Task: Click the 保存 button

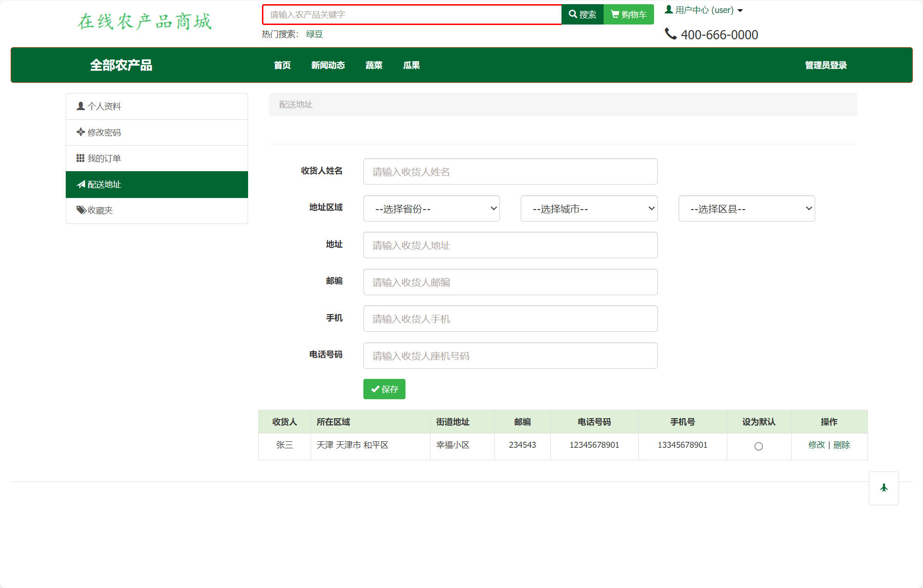Action: (x=384, y=389)
